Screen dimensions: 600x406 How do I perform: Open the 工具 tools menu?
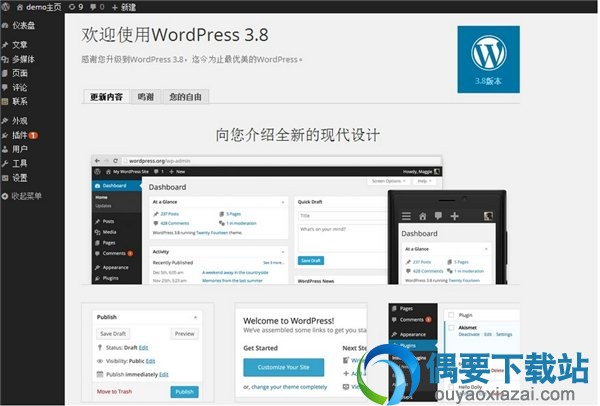(x=20, y=163)
